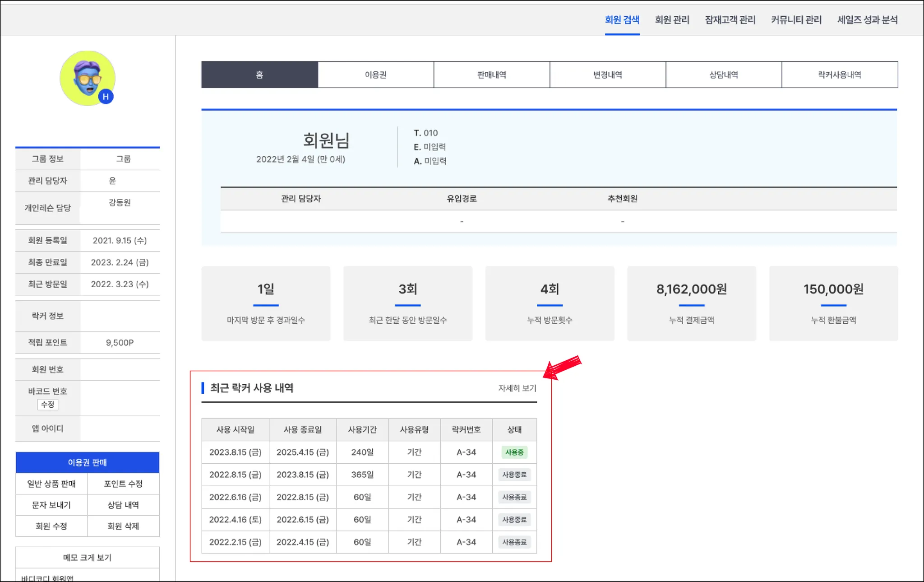
Task: Open 메모 크게 보기
Action: tap(87, 558)
